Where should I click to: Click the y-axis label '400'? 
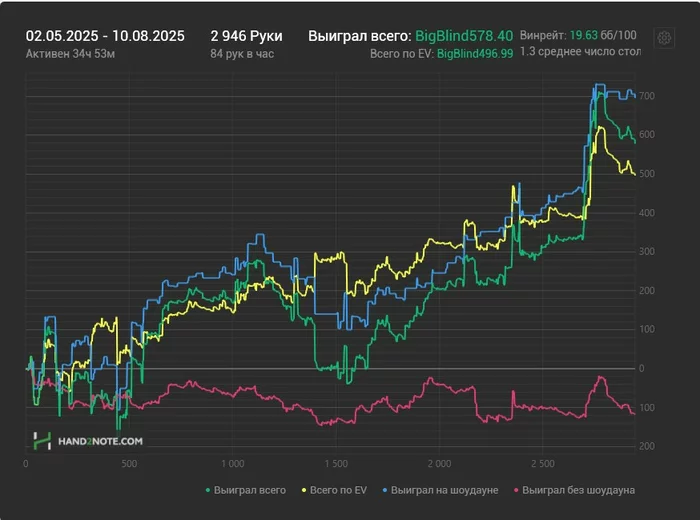(x=647, y=213)
